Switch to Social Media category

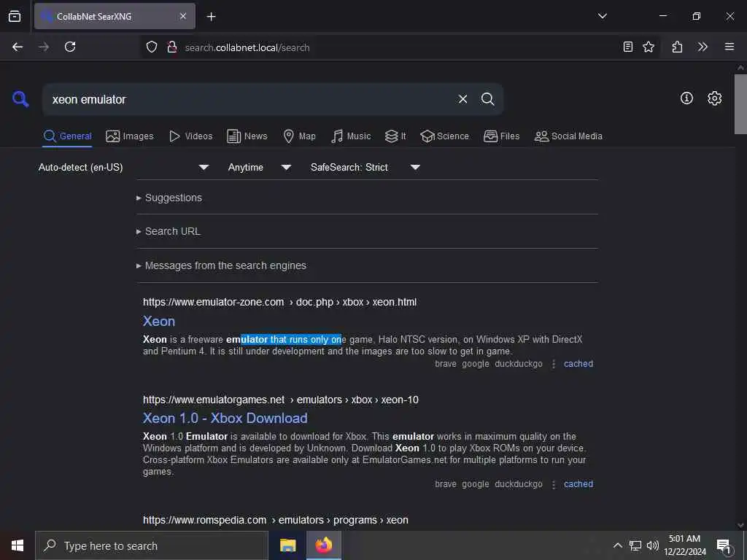point(568,136)
